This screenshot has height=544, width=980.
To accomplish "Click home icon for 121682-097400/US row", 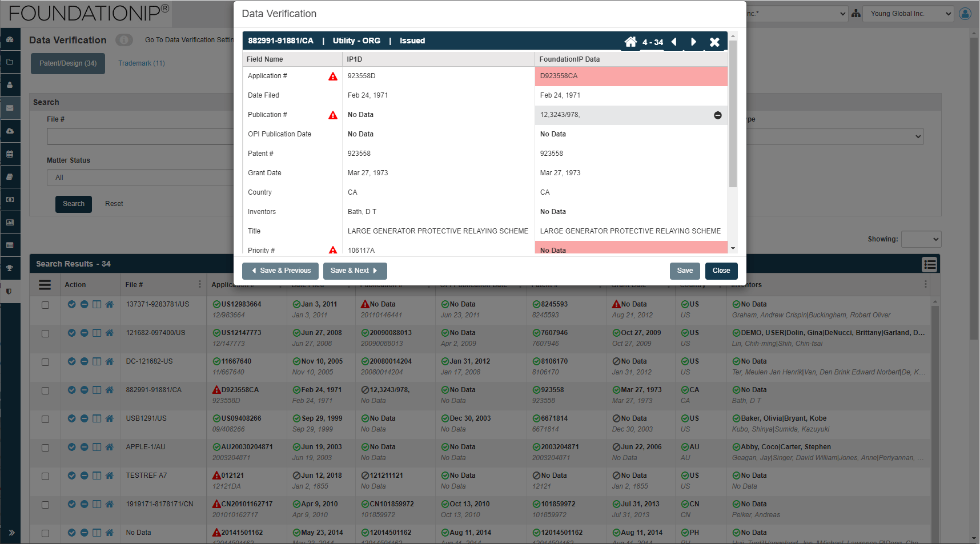I will click(x=110, y=333).
